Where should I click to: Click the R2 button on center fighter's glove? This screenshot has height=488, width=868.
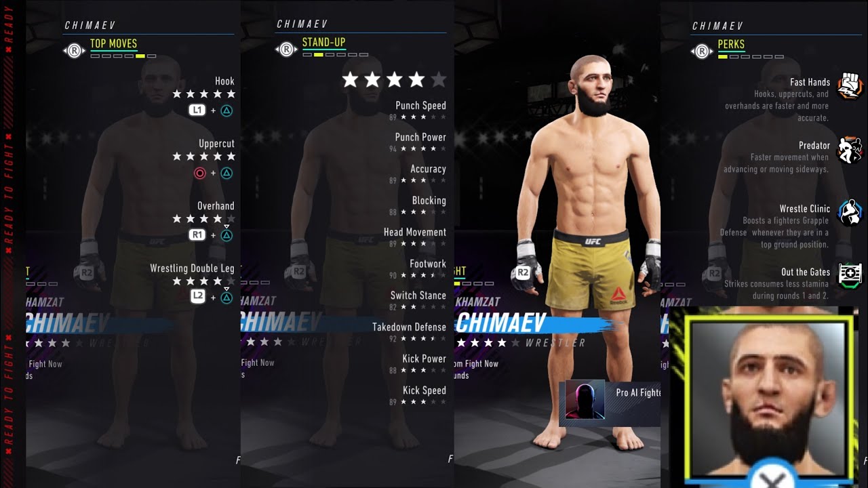[522, 273]
